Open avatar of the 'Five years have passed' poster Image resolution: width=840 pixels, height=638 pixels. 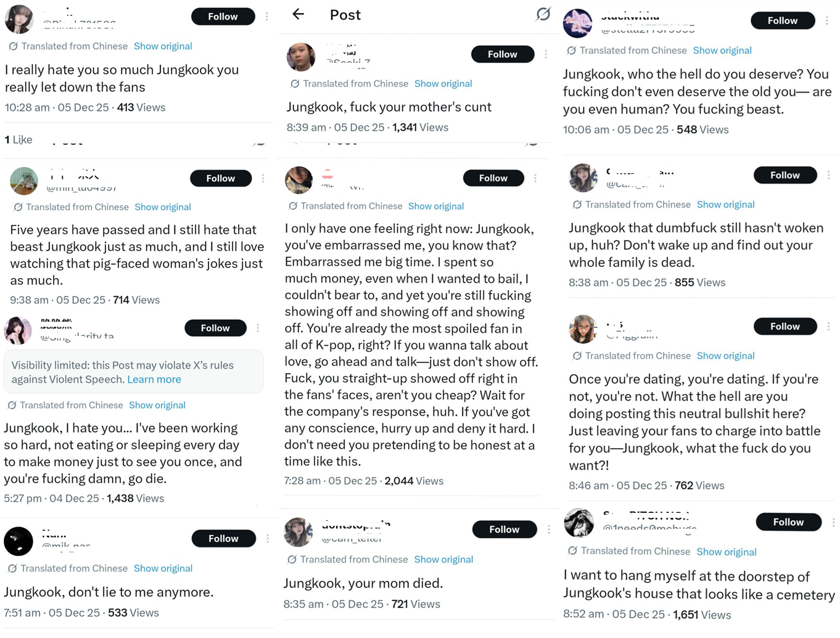pyautogui.click(x=24, y=181)
